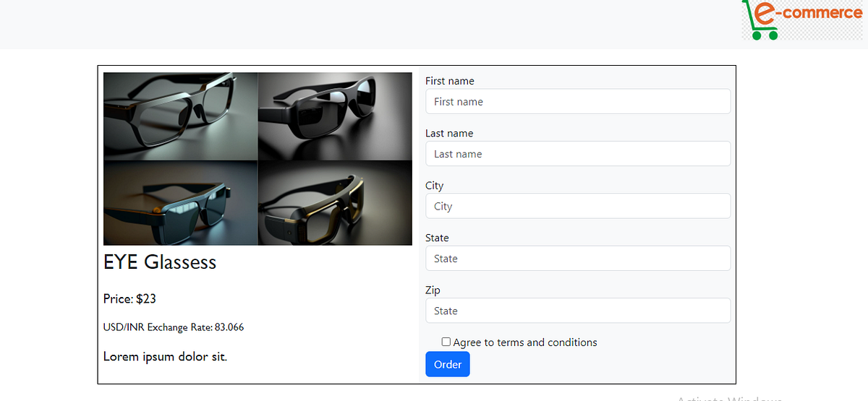868x401 pixels.
Task: Select the bottom-right gold-trim glasses image
Action: 335,203
